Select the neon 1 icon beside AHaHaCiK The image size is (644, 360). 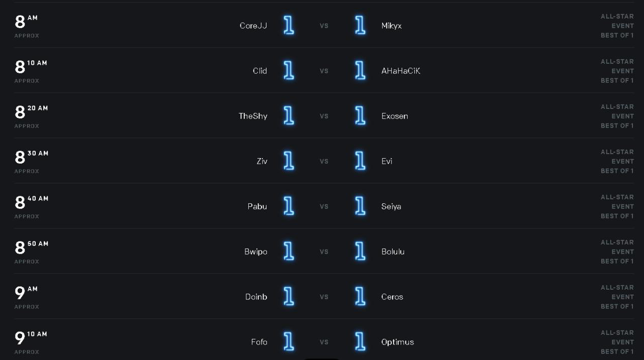click(360, 71)
